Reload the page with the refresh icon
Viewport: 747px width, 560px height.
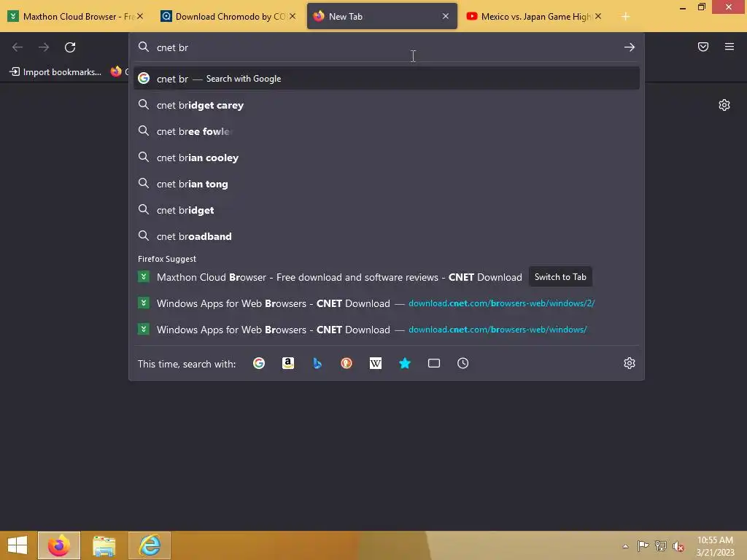70,47
